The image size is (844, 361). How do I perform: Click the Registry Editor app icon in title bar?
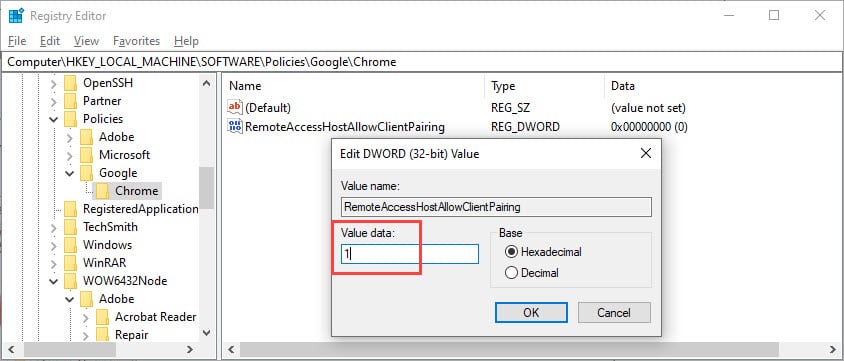click(x=16, y=16)
